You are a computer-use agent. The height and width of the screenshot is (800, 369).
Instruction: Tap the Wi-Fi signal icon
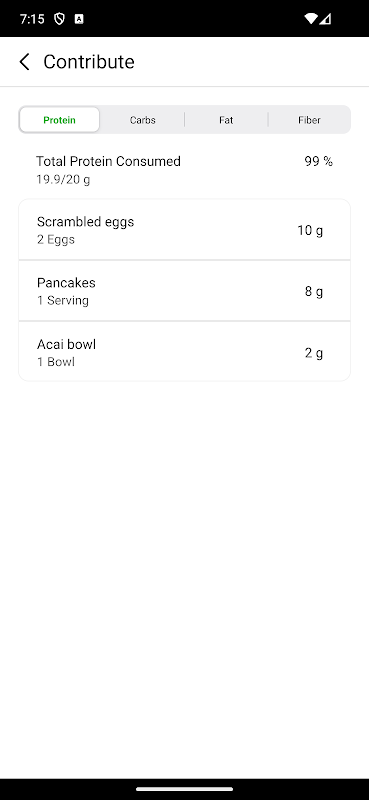(310, 19)
